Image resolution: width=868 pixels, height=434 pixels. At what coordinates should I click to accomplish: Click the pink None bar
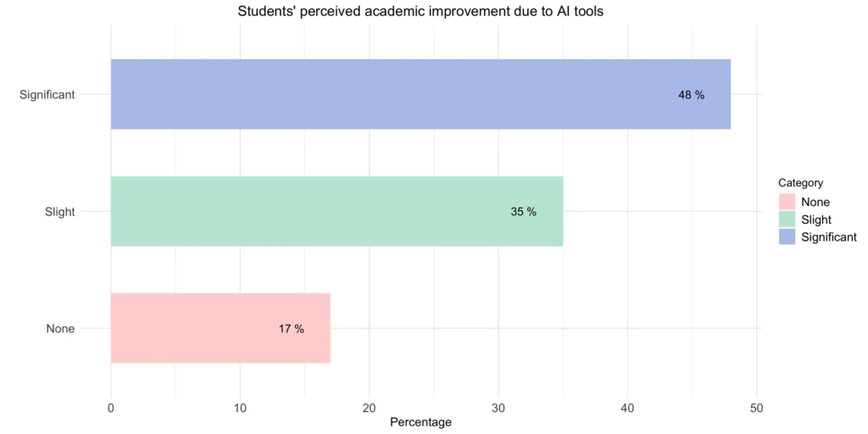pos(220,328)
